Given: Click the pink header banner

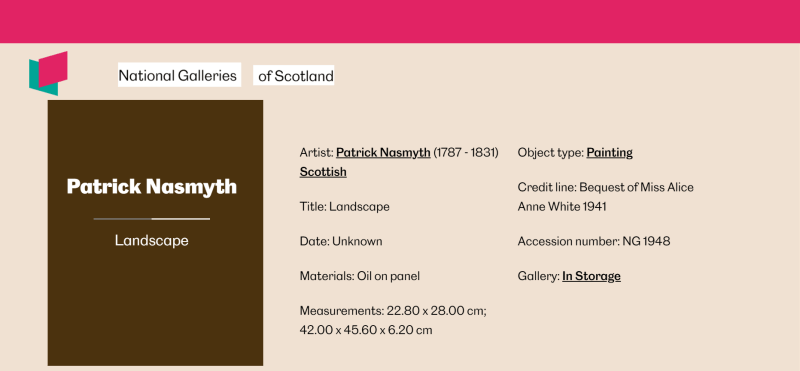Looking at the screenshot, I should (x=400, y=21).
